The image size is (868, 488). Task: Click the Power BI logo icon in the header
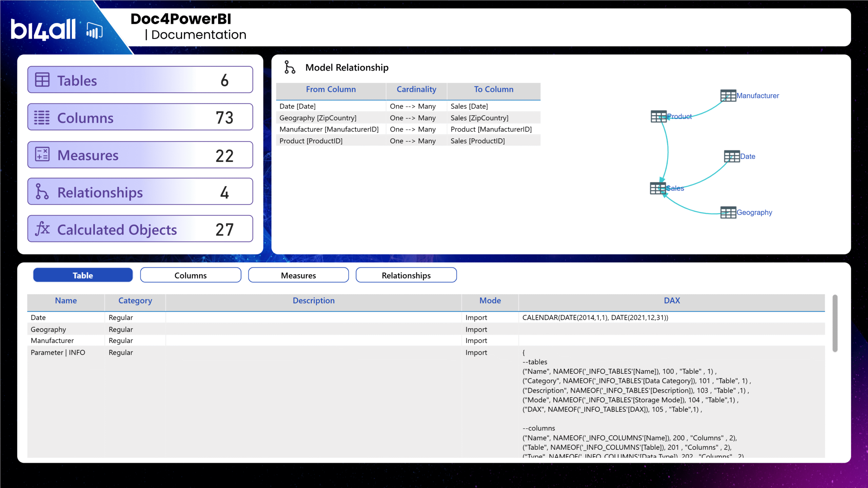point(94,31)
